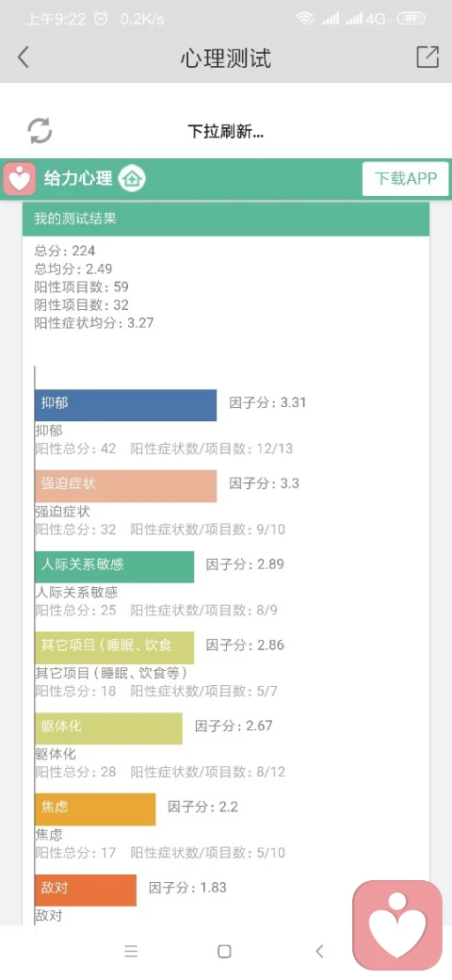Select the 我的测试结果 header bar
The image size is (452, 980).
tap(226, 219)
